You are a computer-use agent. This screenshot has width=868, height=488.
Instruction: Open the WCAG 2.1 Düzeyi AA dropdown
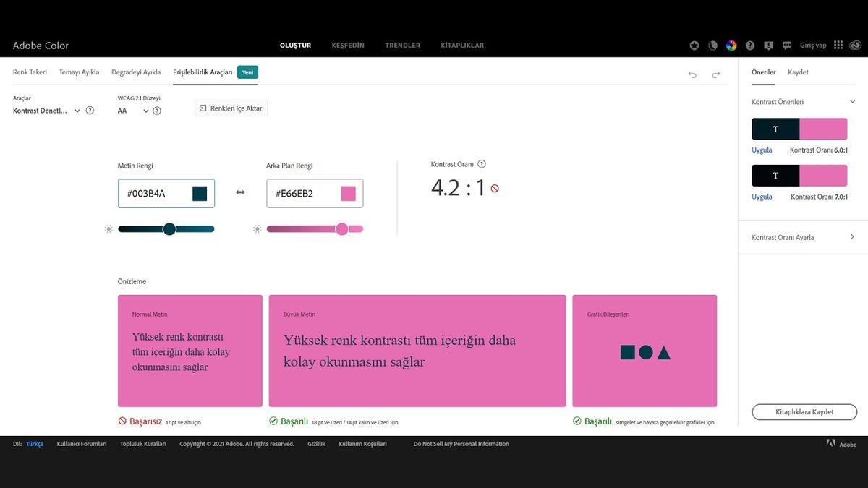(x=133, y=111)
